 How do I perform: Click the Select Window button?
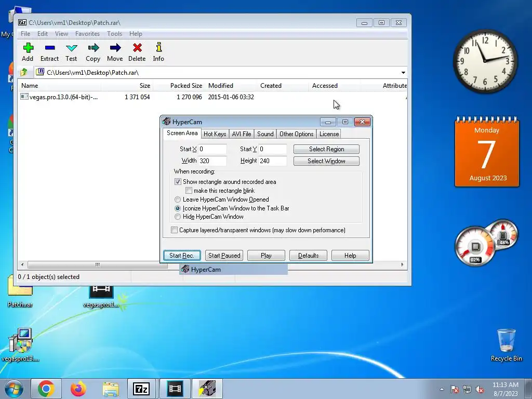click(326, 161)
